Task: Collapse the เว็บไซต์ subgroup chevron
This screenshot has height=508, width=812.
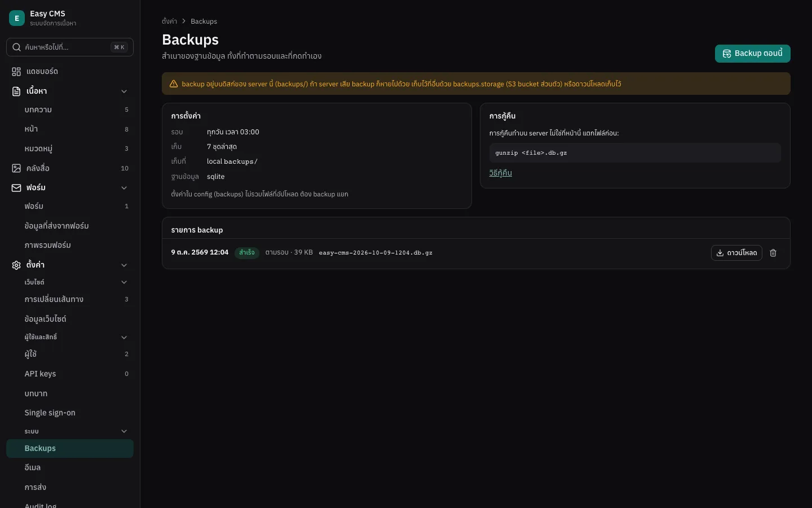Action: coord(124,282)
